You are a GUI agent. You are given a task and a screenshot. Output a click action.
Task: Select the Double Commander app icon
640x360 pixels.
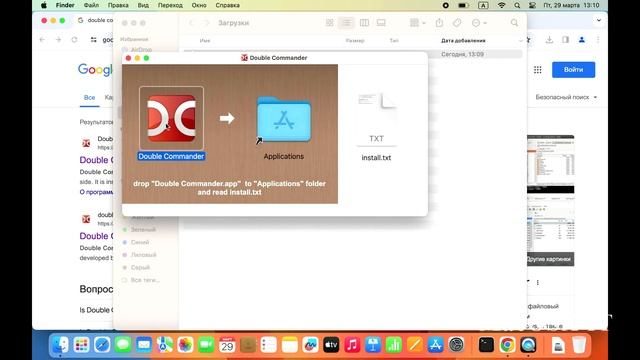click(171, 118)
